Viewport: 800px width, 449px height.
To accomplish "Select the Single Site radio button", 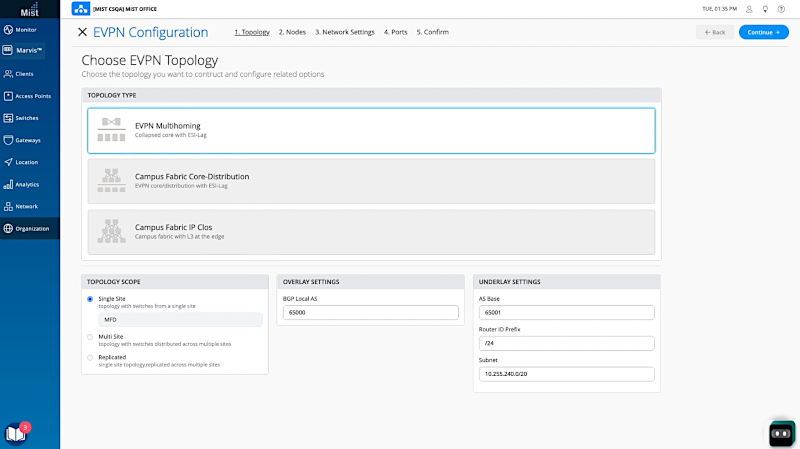I will (x=91, y=299).
